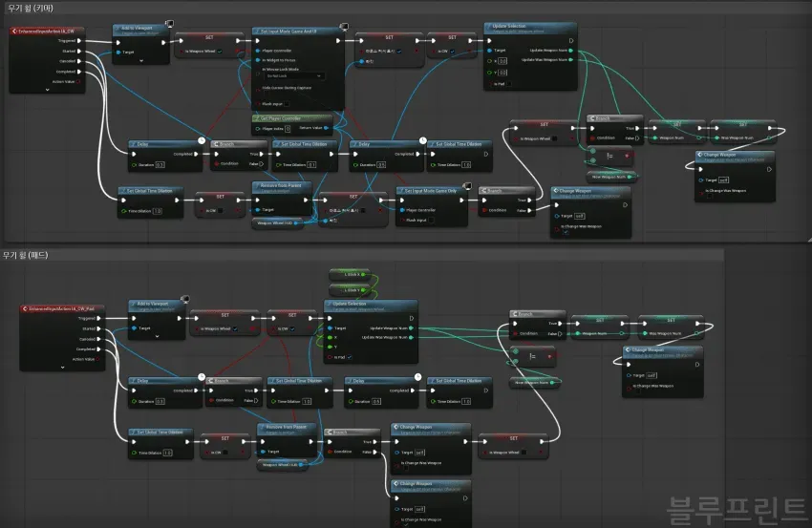The height and width of the screenshot is (528, 812).
Task: Check Is CW in SET after 키마 Time Dilation 1.0
Action: tap(220, 211)
